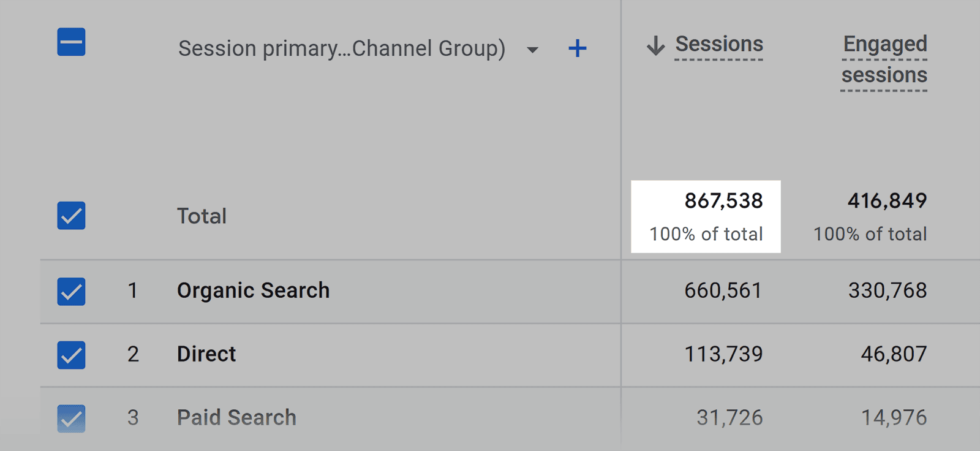Select the Paid Search channel label
980x451 pixels.
click(x=236, y=417)
